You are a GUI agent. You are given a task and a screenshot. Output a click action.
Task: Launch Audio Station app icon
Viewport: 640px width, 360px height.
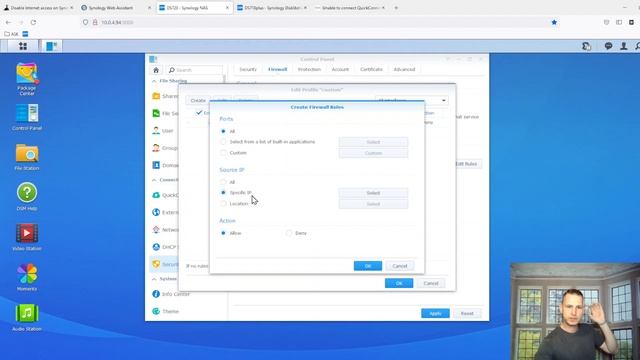[27, 317]
